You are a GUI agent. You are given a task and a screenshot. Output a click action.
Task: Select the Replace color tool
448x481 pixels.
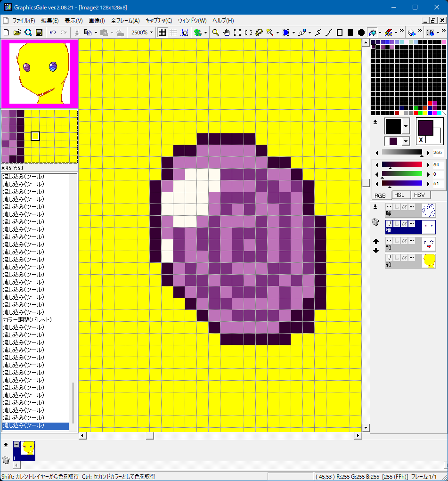pyautogui.click(x=389, y=33)
